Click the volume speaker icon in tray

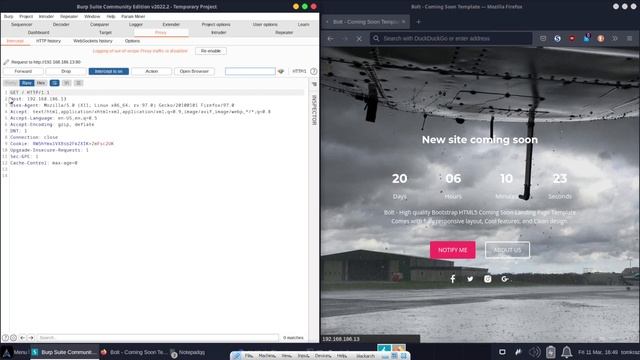(535, 352)
